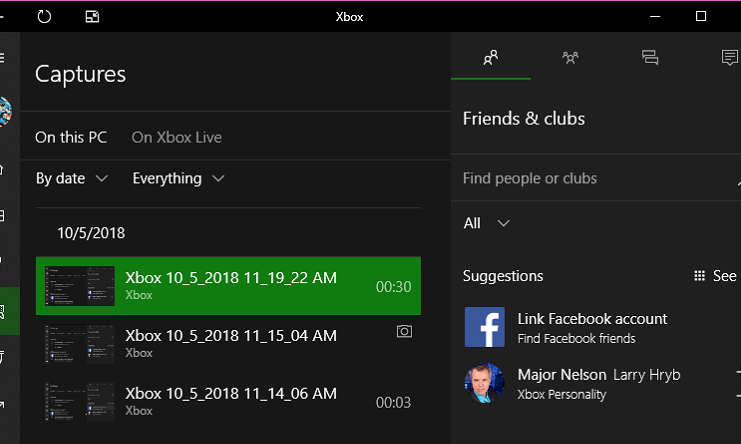The height and width of the screenshot is (444, 741).
Task: Open the Friends tab icon
Action: pos(491,58)
